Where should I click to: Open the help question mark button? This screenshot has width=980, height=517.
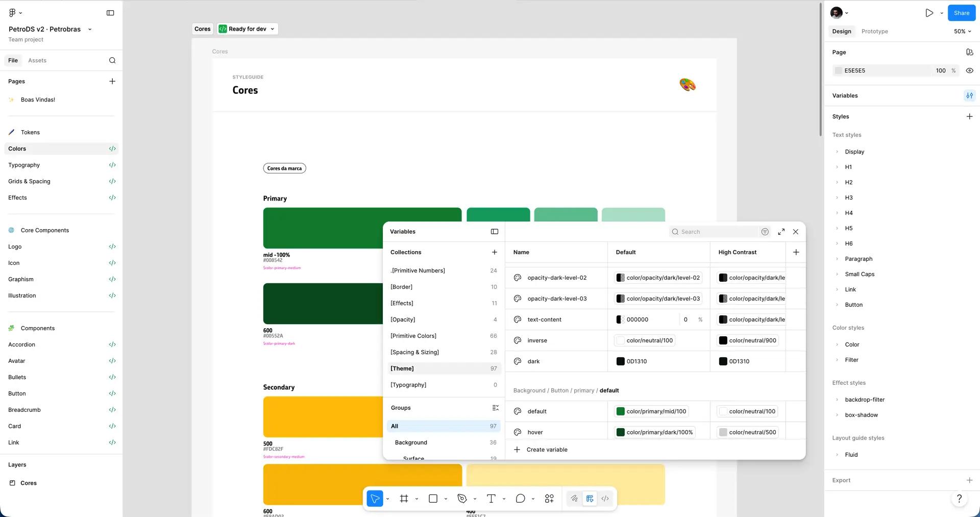959,499
